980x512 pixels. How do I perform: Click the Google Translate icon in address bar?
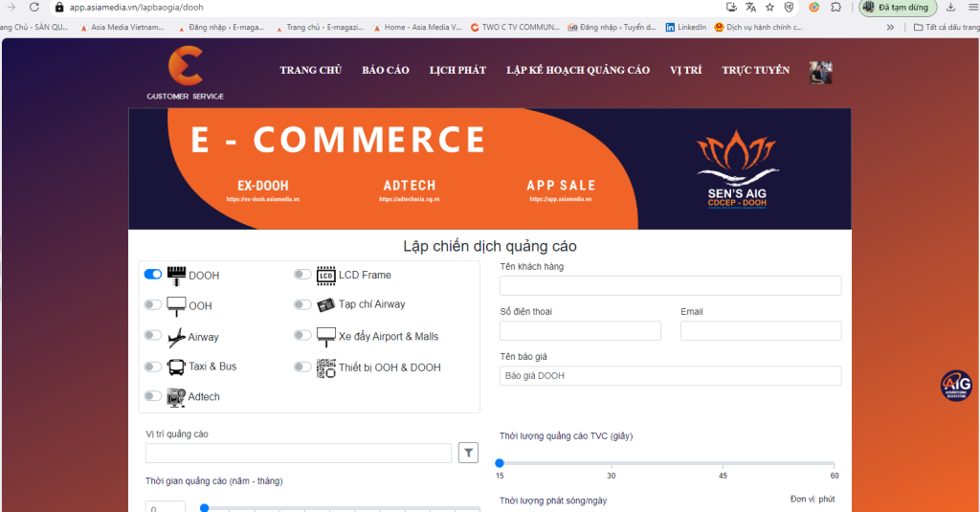click(x=750, y=7)
